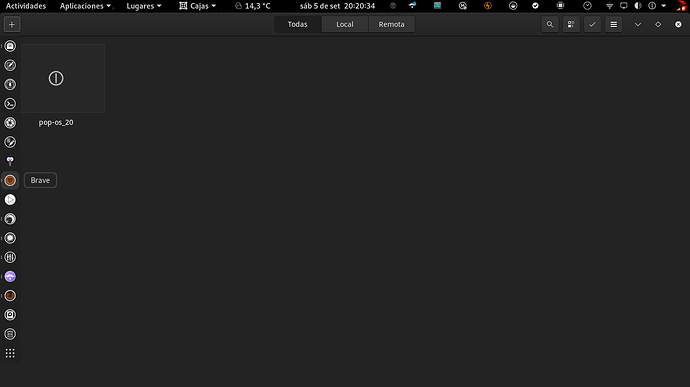Click the white-and-blue tray icon in the top bar
Image resolution: width=690 pixels, height=387 pixels.
pyautogui.click(x=412, y=6)
